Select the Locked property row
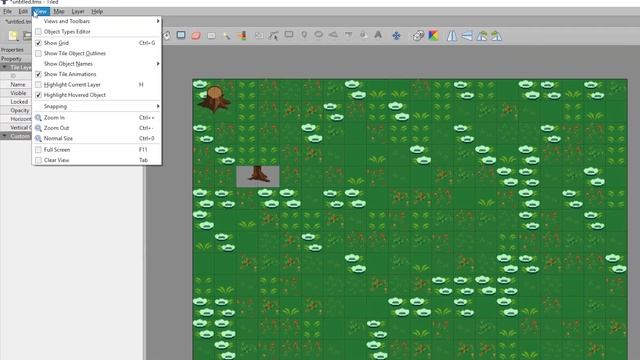640x360 pixels. click(16, 102)
